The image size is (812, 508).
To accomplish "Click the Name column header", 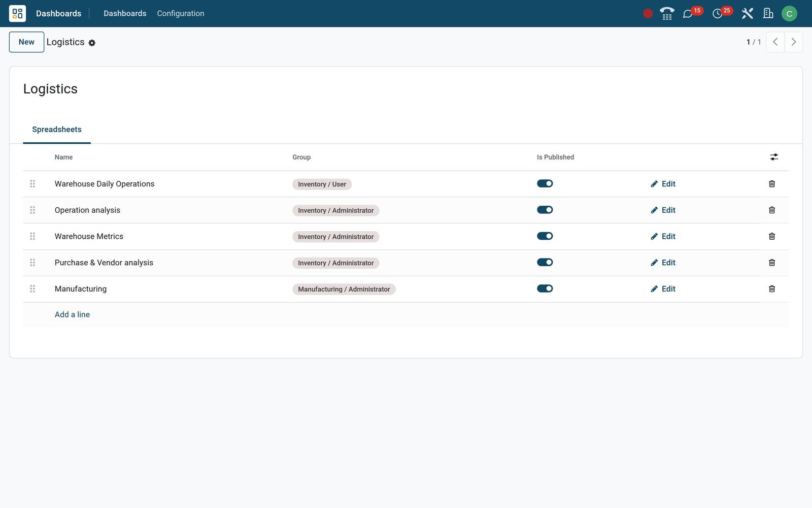I will pos(63,157).
